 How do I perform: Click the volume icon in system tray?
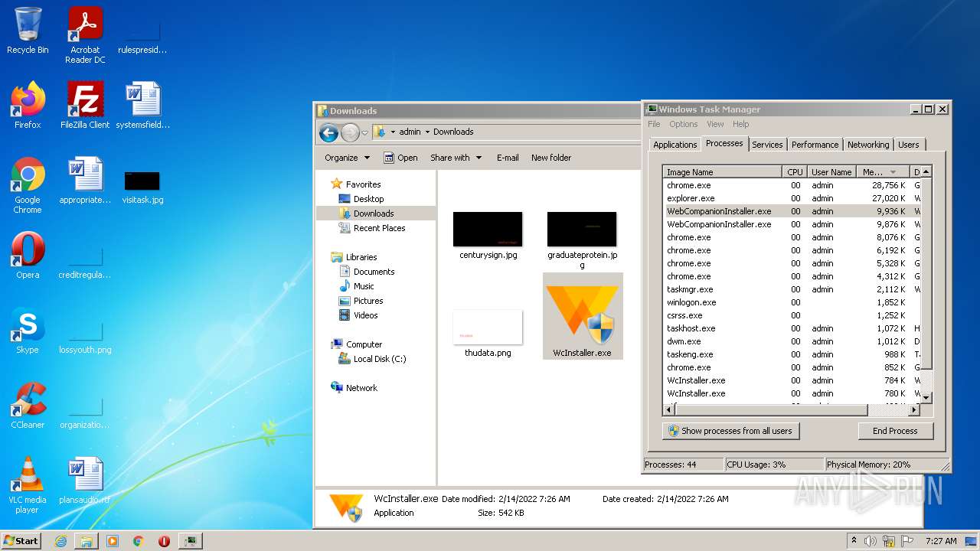click(870, 541)
